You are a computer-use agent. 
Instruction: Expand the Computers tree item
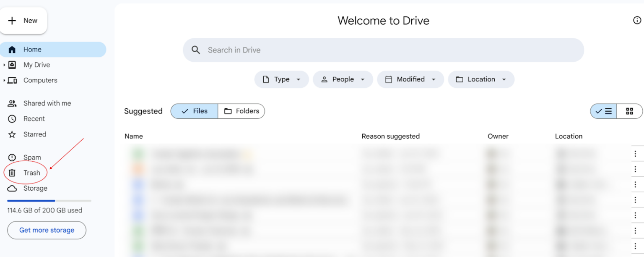(3, 80)
